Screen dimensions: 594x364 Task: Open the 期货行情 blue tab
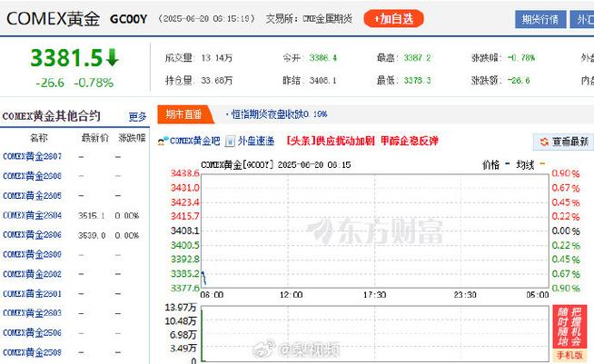click(540, 20)
